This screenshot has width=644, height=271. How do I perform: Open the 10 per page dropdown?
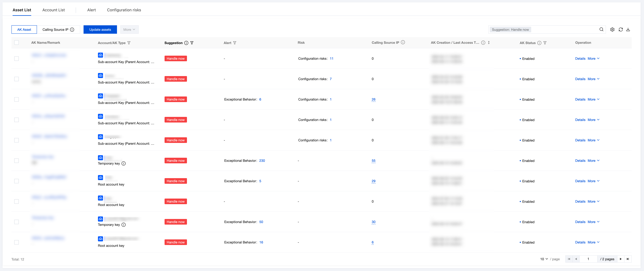coord(544,259)
